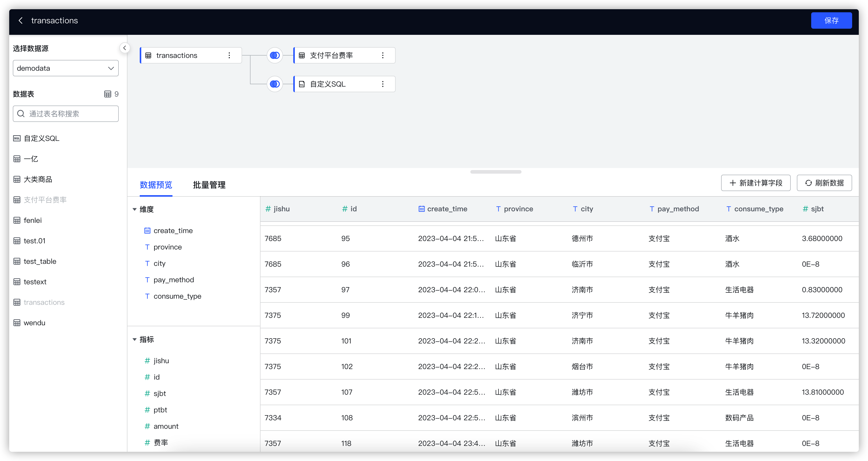The image size is (868, 461).
Task: Click the 3.68000000 cell
Action: [x=822, y=239]
